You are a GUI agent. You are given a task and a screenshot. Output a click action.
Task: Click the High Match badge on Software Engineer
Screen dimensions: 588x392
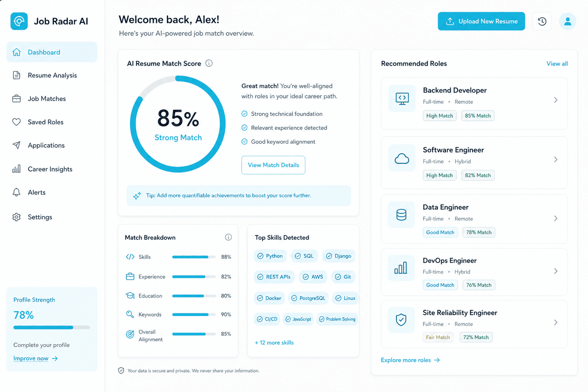coord(440,175)
